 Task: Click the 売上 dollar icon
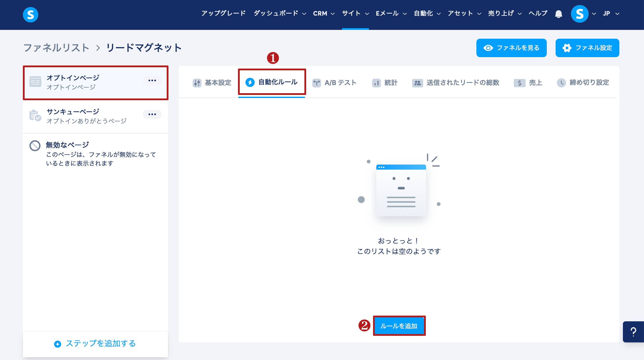tap(520, 83)
